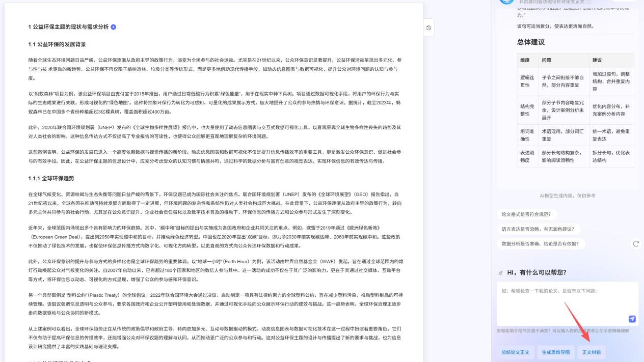Refresh the suggested questions list
Screen dimensions: 644x362
pyautogui.click(x=635, y=243)
